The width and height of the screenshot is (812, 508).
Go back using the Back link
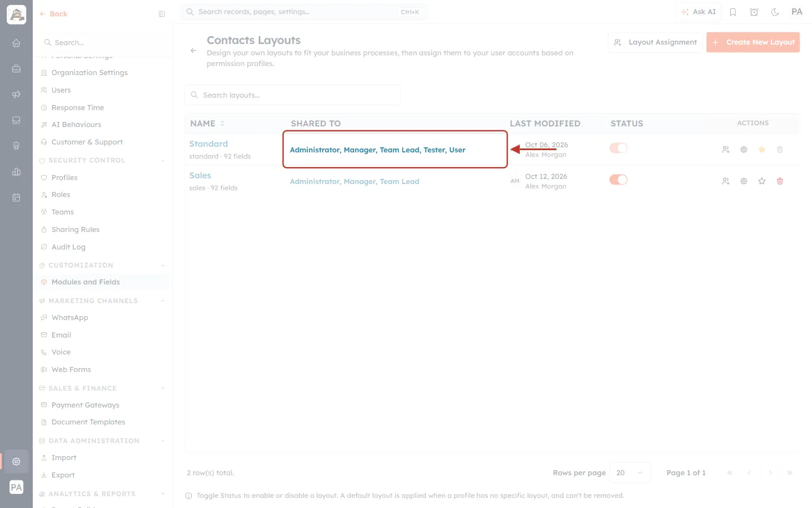point(54,14)
